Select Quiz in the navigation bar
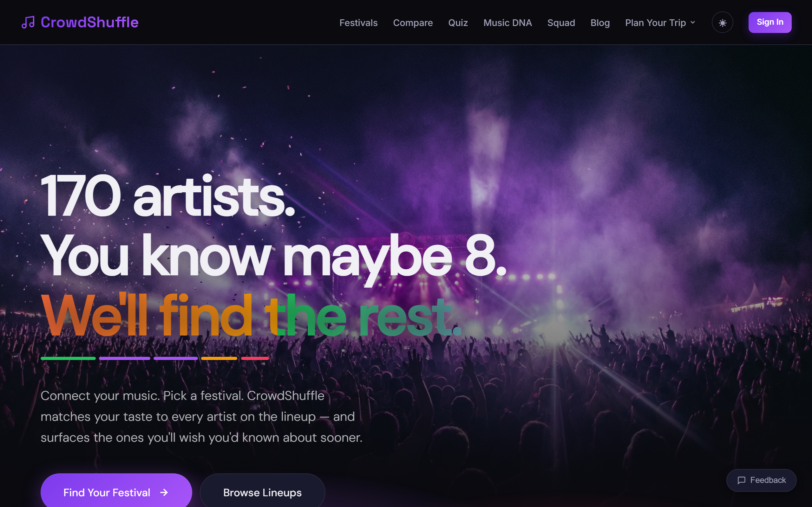This screenshot has height=507, width=812. pyautogui.click(x=458, y=23)
